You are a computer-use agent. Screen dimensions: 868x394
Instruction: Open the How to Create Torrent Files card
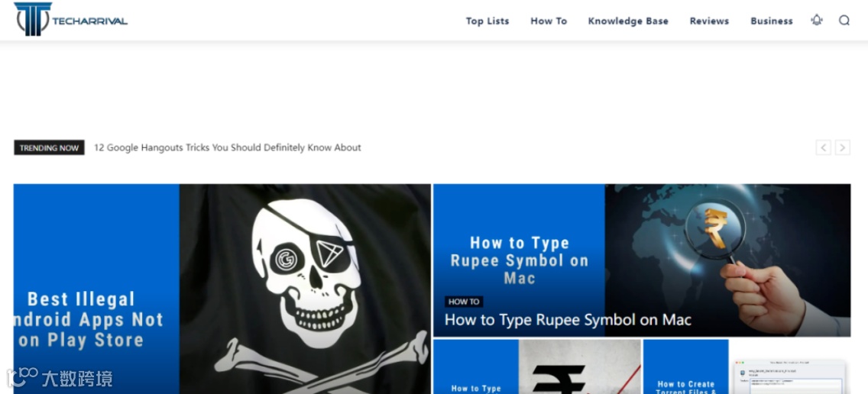pyautogui.click(x=747, y=367)
